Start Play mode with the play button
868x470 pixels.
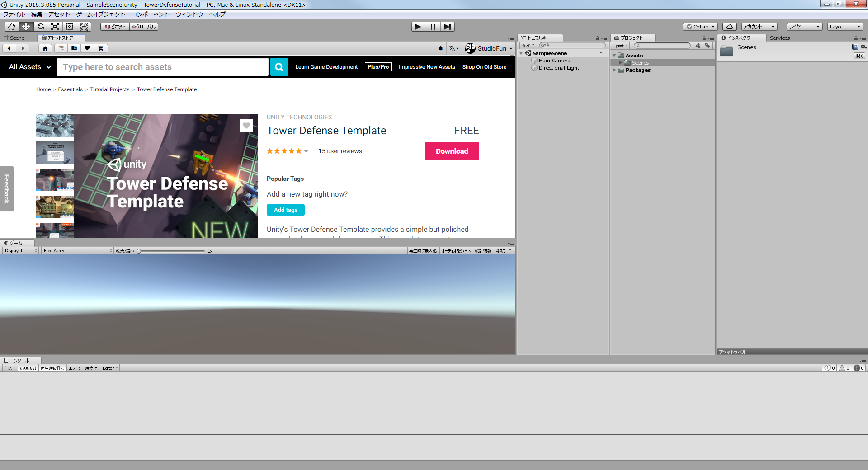point(418,27)
